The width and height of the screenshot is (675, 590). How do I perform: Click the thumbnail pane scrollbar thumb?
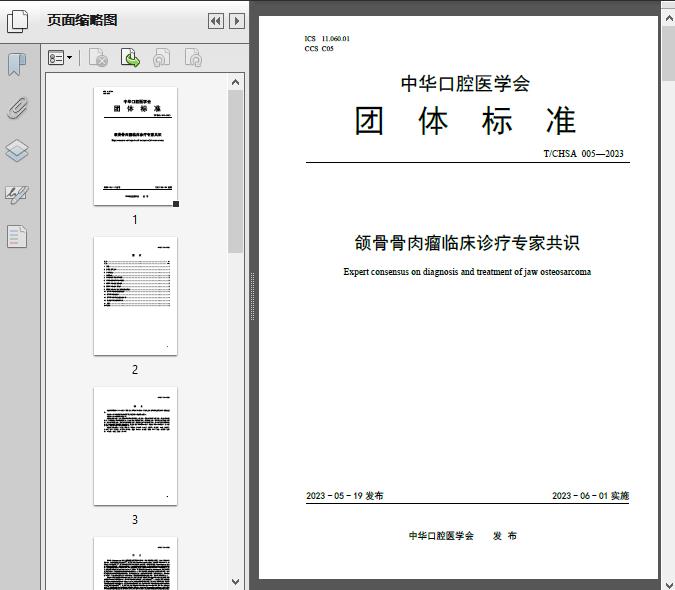pos(235,171)
